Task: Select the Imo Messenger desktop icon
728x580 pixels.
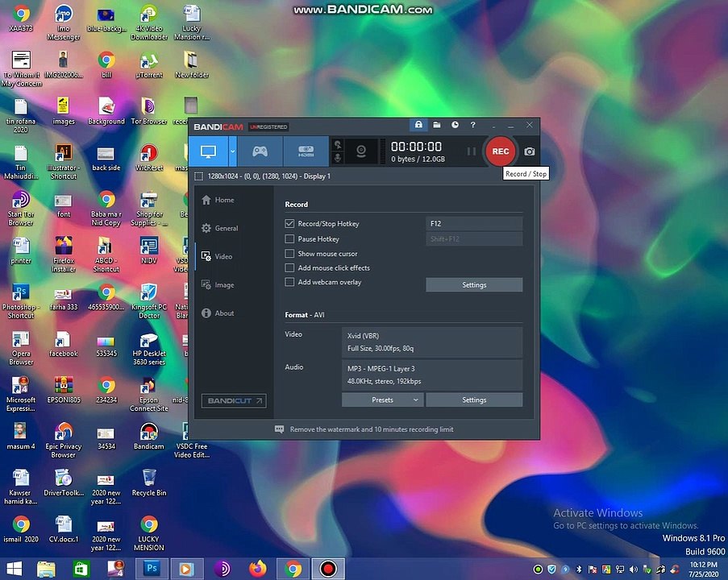Action: tap(64, 23)
